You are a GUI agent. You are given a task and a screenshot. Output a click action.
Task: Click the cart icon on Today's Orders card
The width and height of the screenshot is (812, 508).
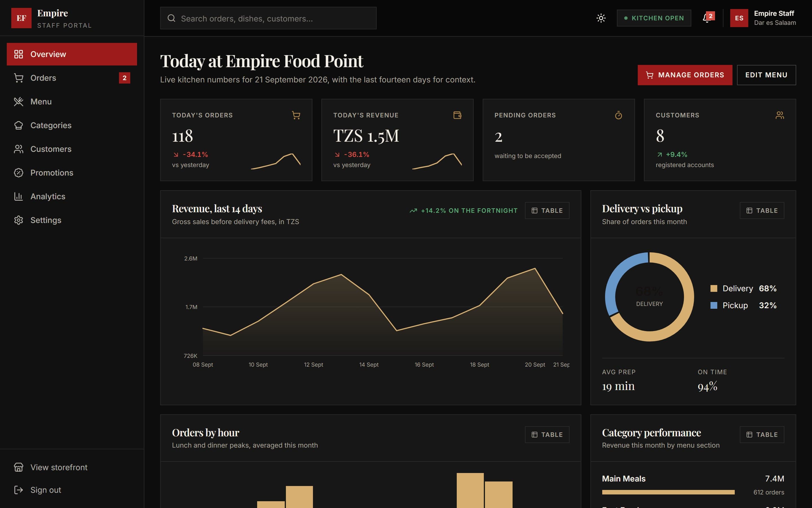(296, 115)
